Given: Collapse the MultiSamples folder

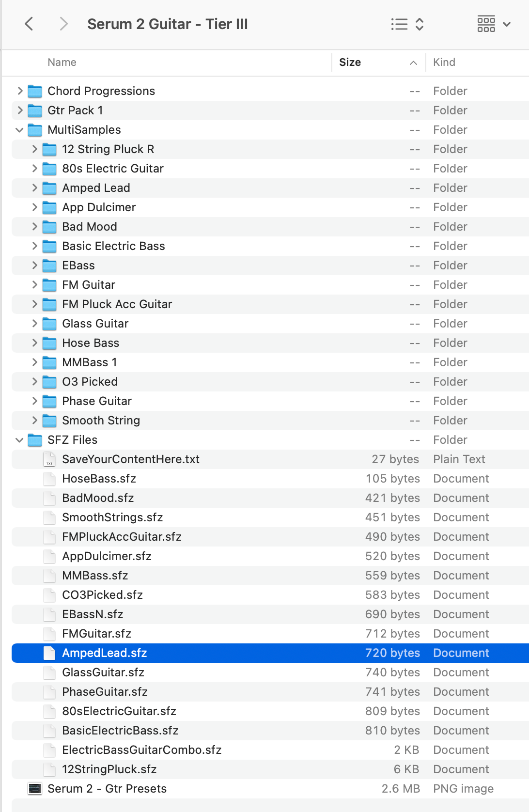Looking at the screenshot, I should tap(19, 130).
